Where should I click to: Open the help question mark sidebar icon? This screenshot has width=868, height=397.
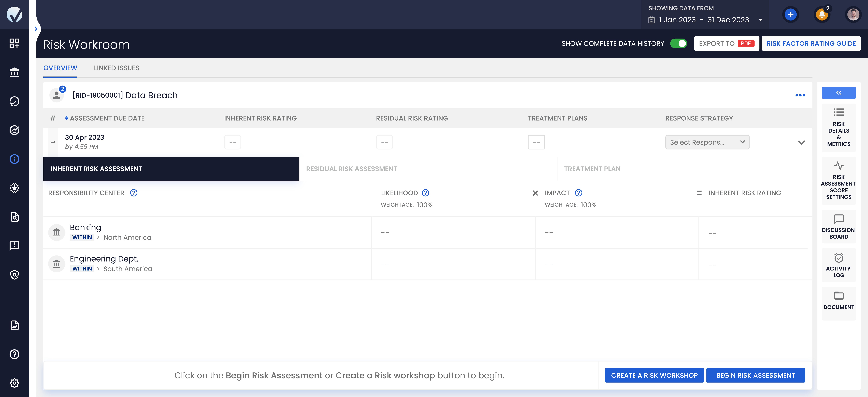(14, 354)
